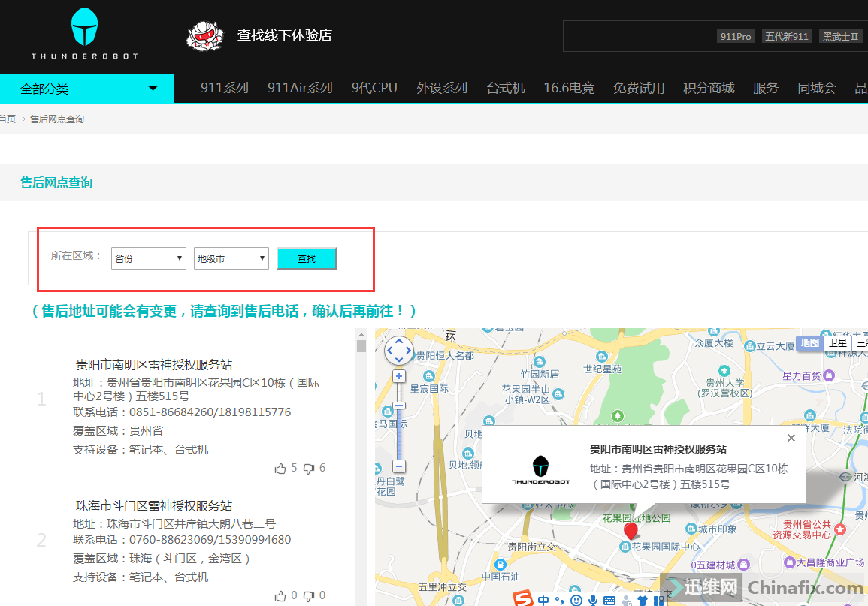Viewport: 868px width, 606px height.
Task: Click the 售后网点查询 breadcrumb
Action: pos(57,119)
